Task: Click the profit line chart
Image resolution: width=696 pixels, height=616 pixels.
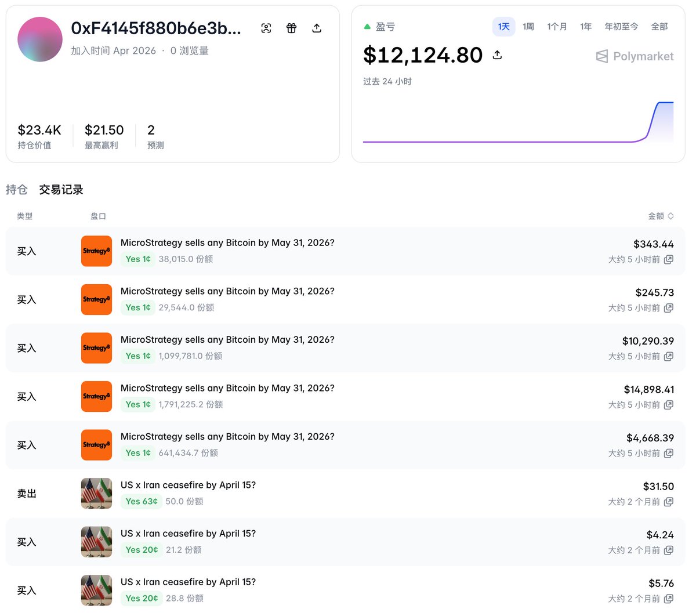Action: (x=518, y=122)
